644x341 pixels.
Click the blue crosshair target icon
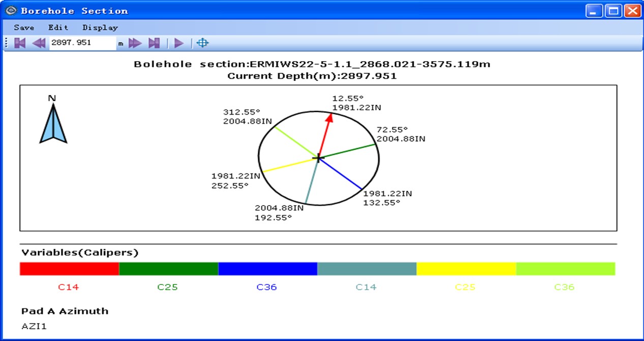(202, 43)
